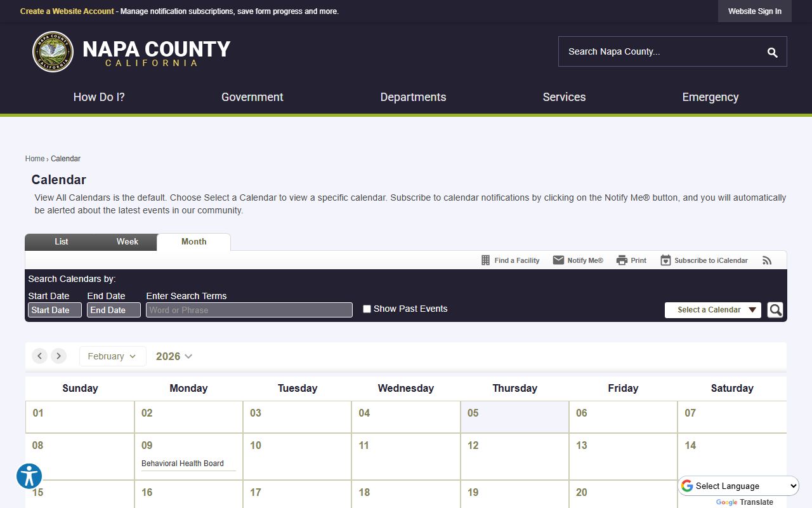Switch to the List view tab
Image resolution: width=812 pixels, height=508 pixels.
point(62,242)
